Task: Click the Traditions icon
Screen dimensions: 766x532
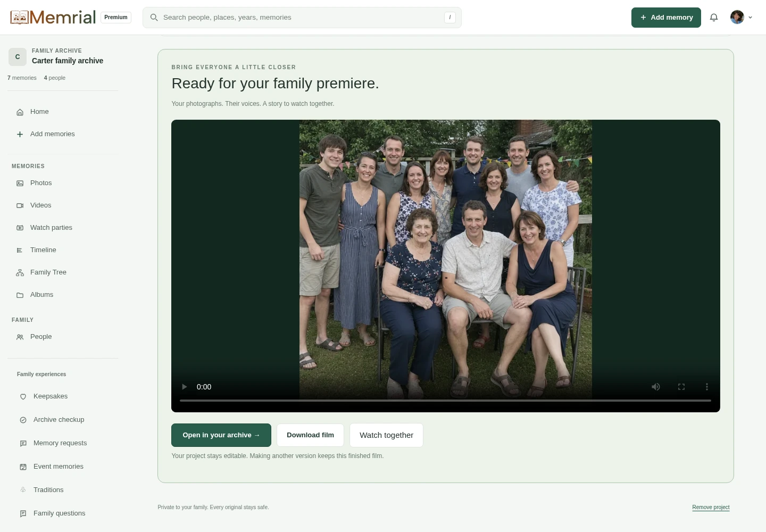Action: (x=23, y=490)
